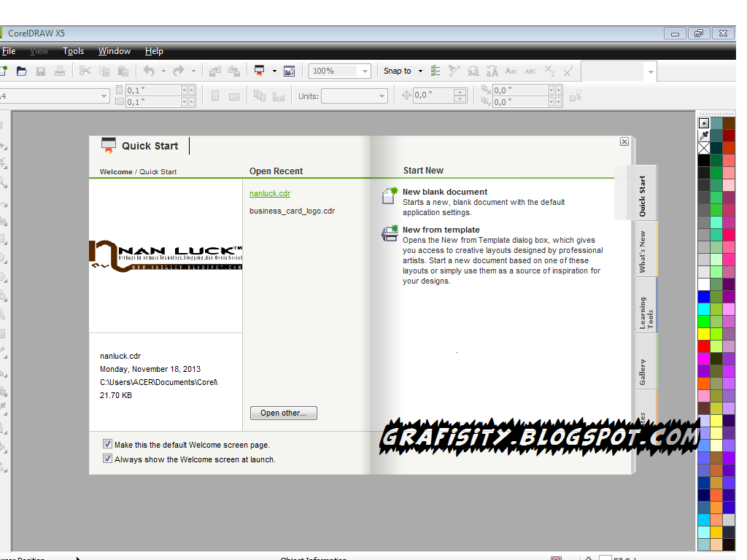Image resolution: width=747 pixels, height=560 pixels.
Task: Expand the Undo history dropdown arrow
Action: [x=163, y=71]
